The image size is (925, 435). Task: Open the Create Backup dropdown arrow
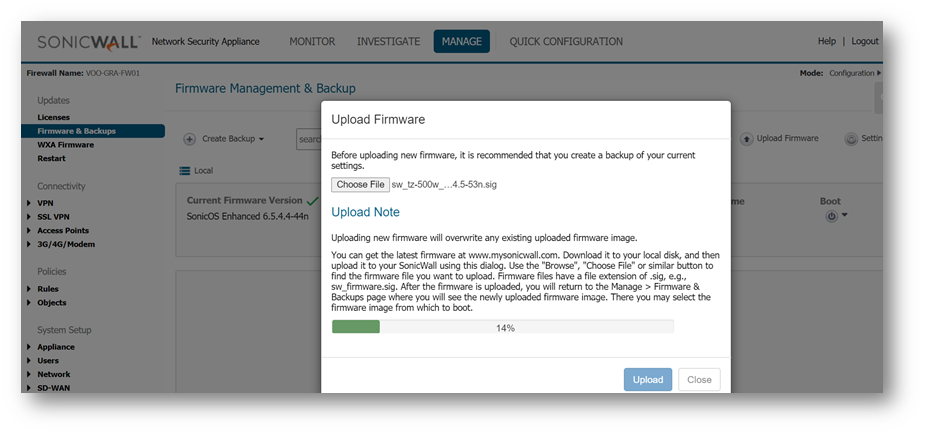pos(262,139)
